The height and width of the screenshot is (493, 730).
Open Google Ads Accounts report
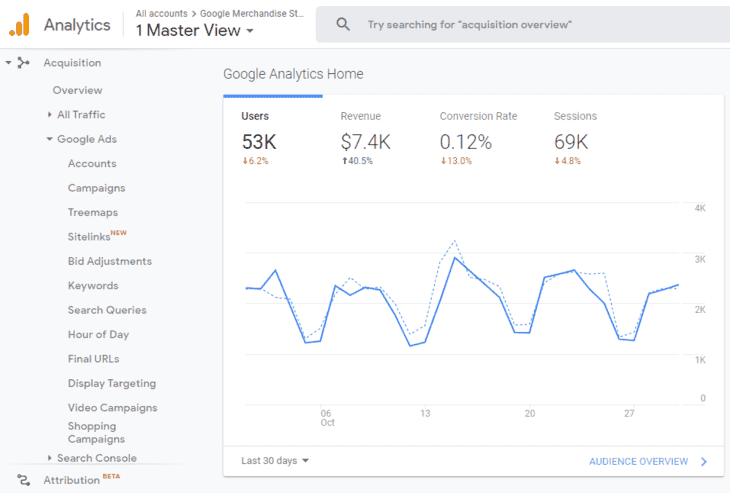coord(92,163)
